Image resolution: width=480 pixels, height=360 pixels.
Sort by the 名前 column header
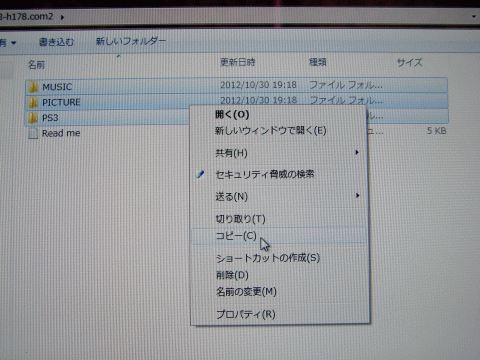pos(36,64)
